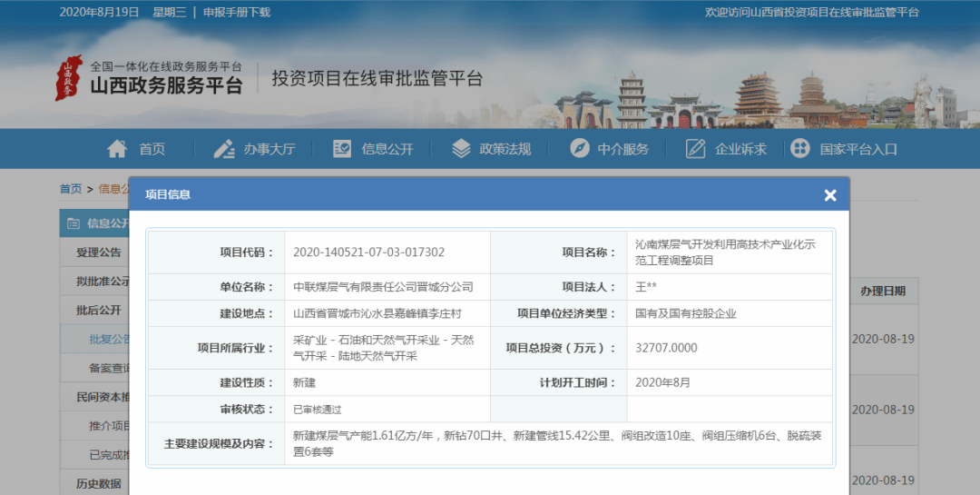Open the 首页 navigation menu item

coord(152,149)
